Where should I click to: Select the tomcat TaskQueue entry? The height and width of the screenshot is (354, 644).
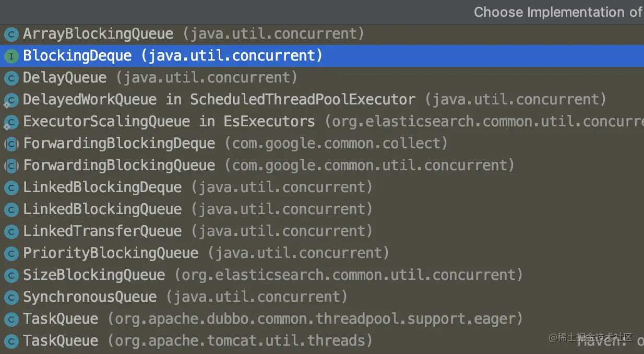coord(61,341)
